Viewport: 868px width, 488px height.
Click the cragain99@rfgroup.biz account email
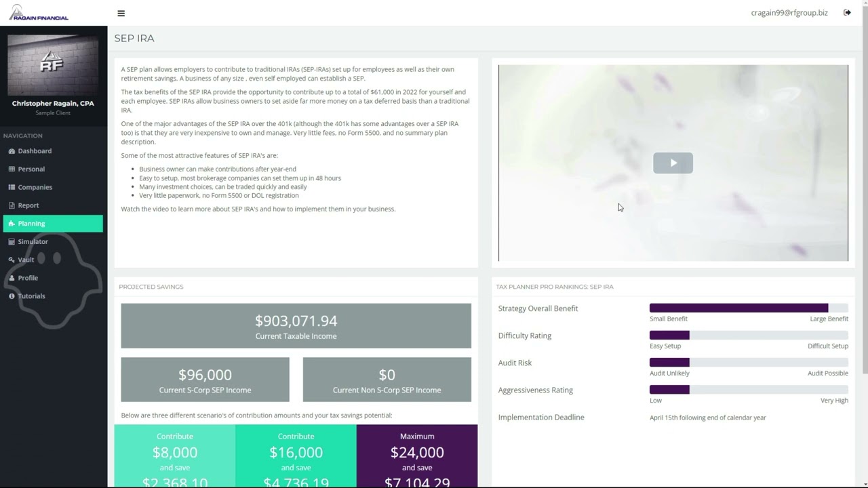click(x=789, y=13)
